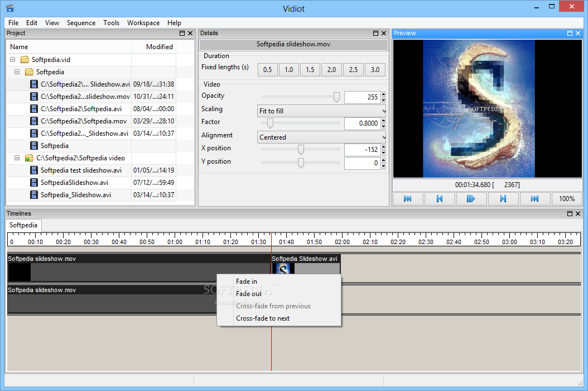Image resolution: width=588 pixels, height=391 pixels.
Task: Open the File menu
Action: [x=13, y=23]
